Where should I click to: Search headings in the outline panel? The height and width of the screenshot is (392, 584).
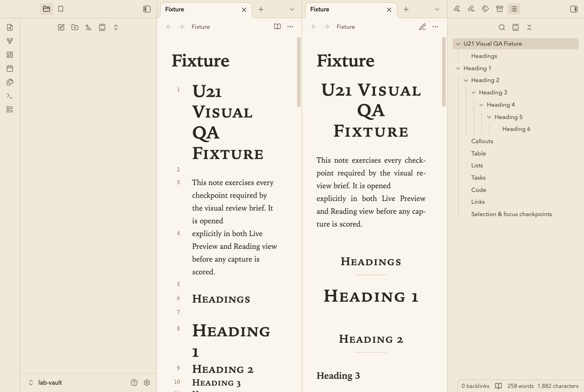(502, 27)
